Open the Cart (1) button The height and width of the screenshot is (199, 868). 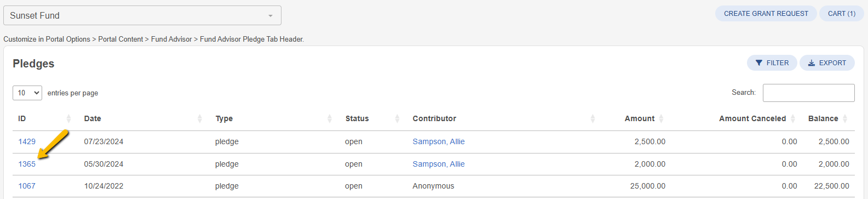coord(841,14)
